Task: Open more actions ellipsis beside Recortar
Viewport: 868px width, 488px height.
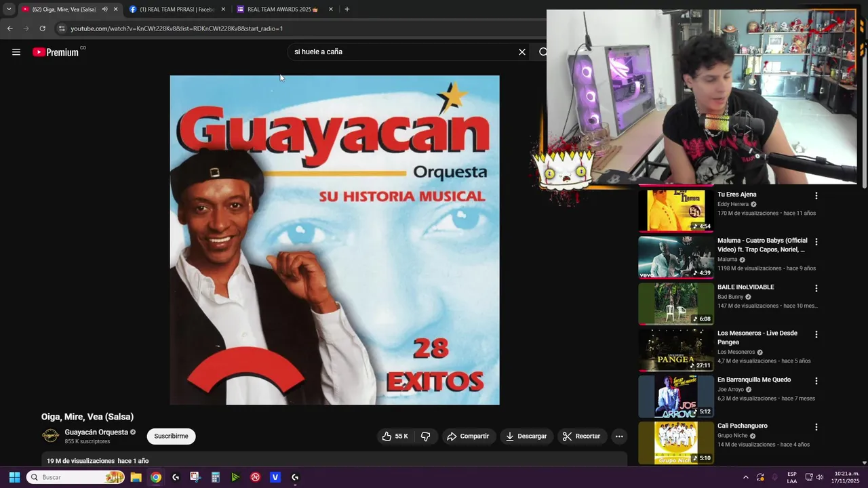Action: click(619, 436)
